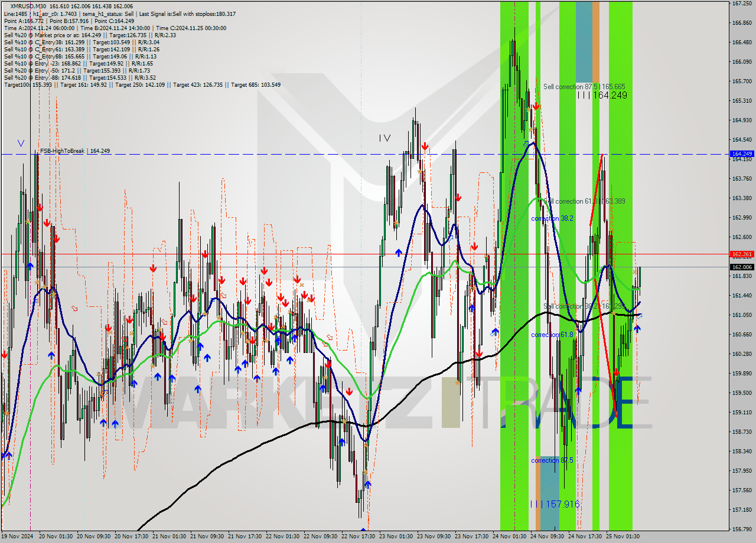Click the 157.560 price scale value
This screenshot has width=756, height=543.
click(x=742, y=490)
